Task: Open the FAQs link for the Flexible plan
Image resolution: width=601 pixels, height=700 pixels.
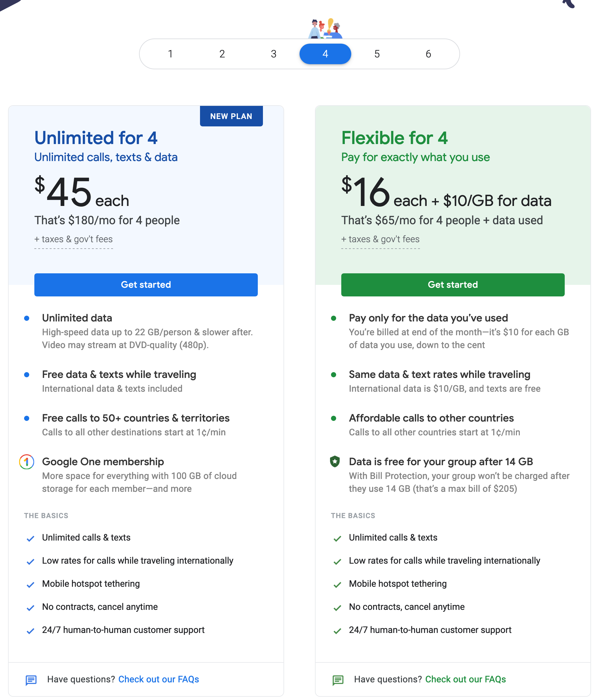Action: pyautogui.click(x=466, y=679)
